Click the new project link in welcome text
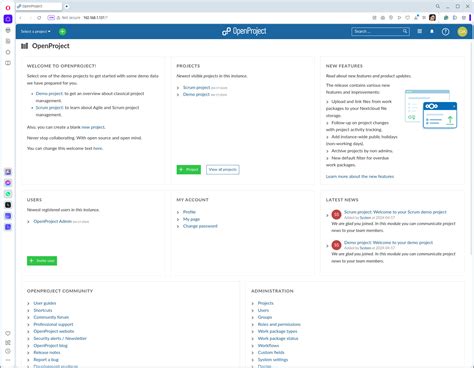 tap(93, 127)
